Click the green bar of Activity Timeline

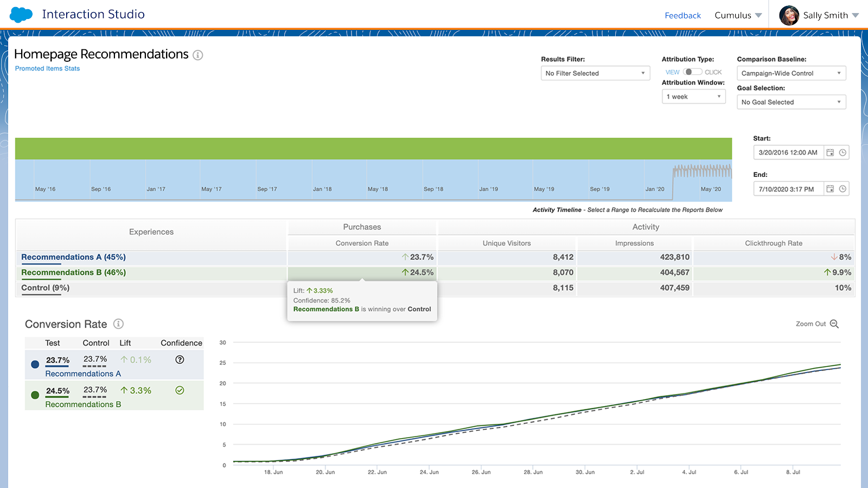pos(373,149)
